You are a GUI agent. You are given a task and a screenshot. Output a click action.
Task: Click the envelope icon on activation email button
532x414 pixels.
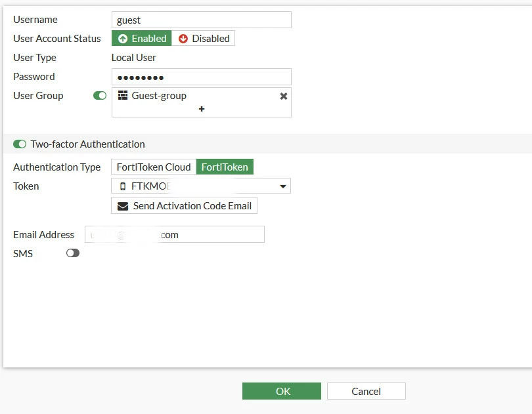tap(122, 206)
